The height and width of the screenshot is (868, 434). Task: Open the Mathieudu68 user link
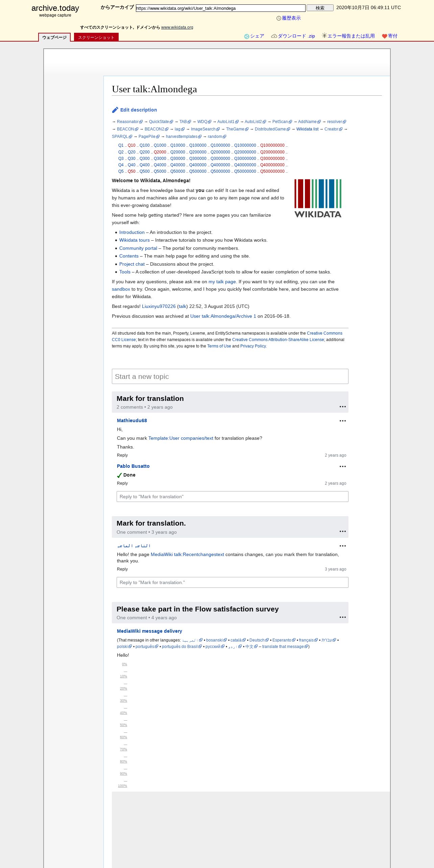[x=132, y=420]
